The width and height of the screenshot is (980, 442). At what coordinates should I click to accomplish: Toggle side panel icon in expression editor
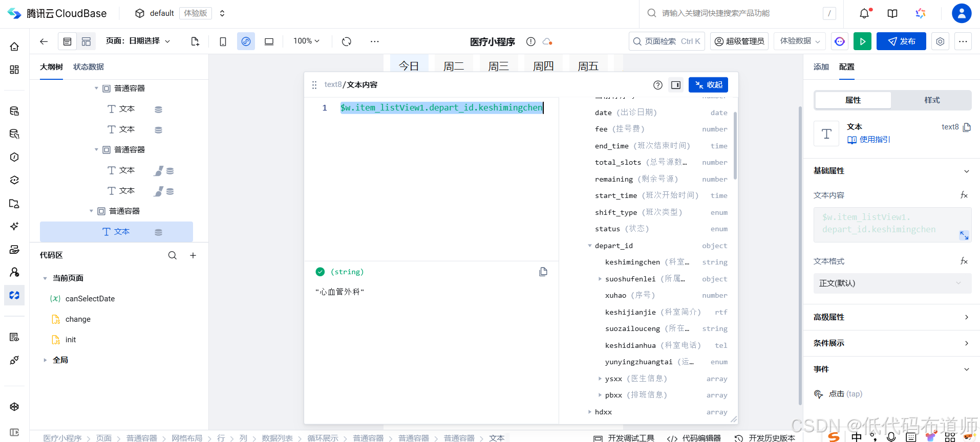[x=676, y=85]
